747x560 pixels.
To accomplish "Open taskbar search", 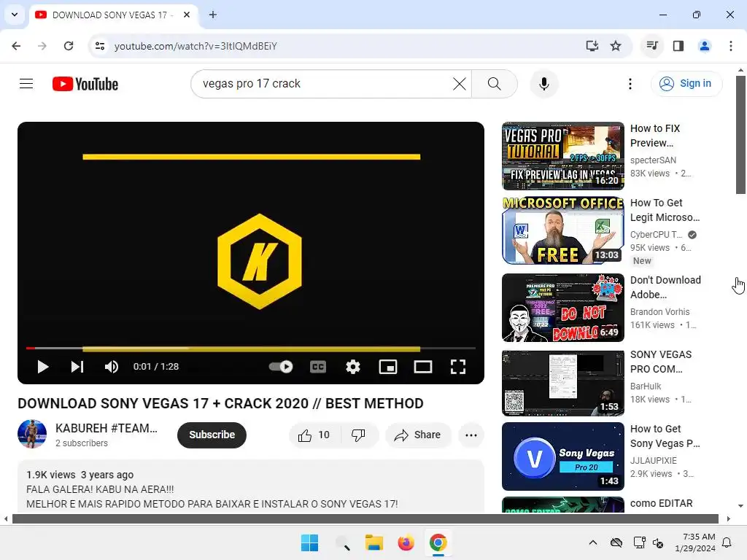I will coord(342,542).
